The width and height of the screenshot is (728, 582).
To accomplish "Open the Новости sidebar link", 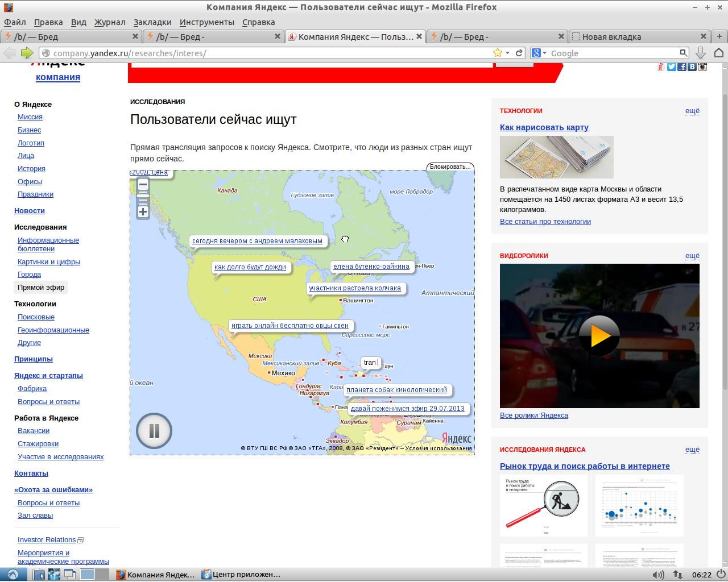I will [30, 211].
